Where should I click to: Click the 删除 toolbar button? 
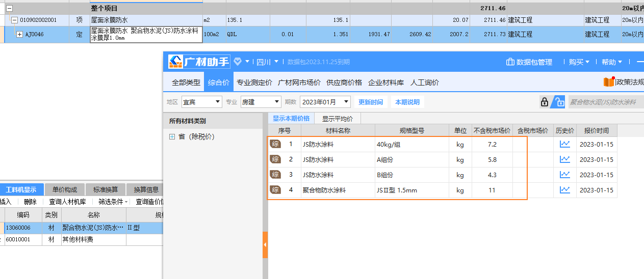[x=30, y=202]
